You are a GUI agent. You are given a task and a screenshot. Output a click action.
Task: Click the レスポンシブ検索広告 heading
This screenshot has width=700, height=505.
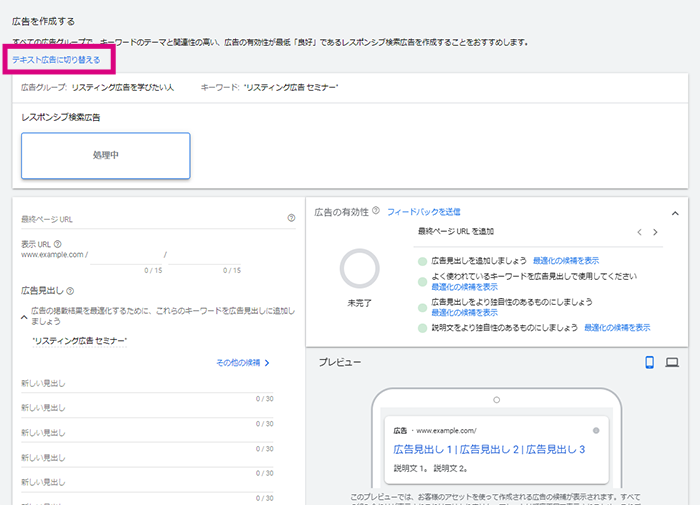pyautogui.click(x=61, y=117)
